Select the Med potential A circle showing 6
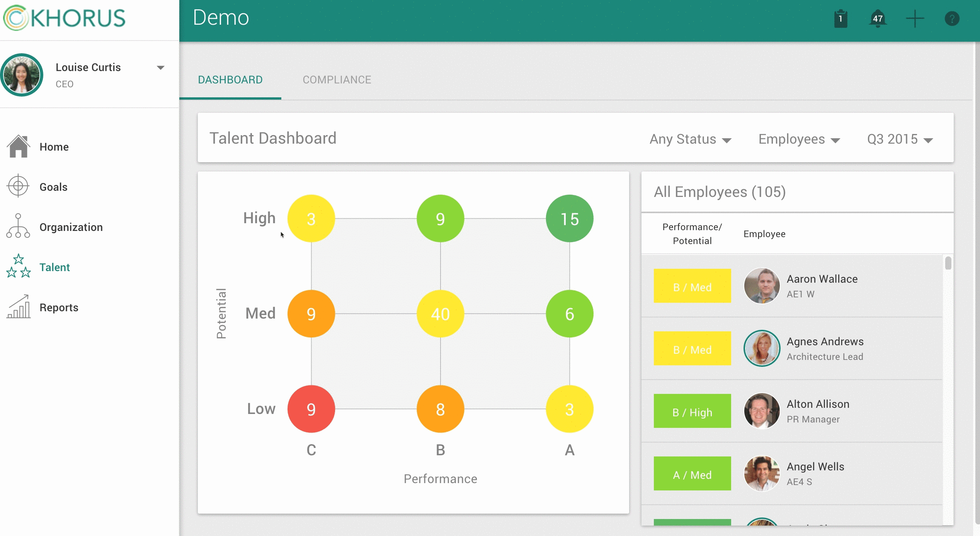 pos(569,314)
